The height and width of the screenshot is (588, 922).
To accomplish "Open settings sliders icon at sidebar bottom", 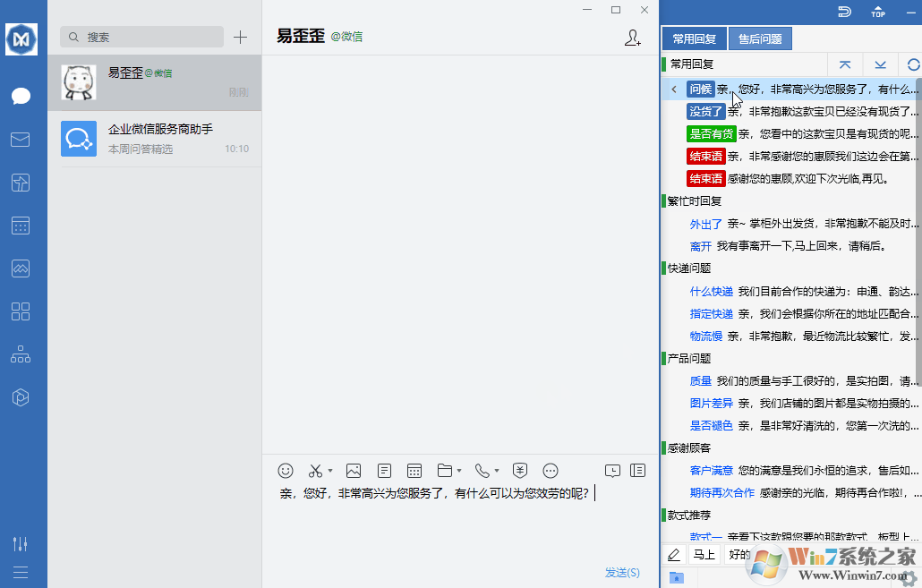I will click(x=21, y=544).
